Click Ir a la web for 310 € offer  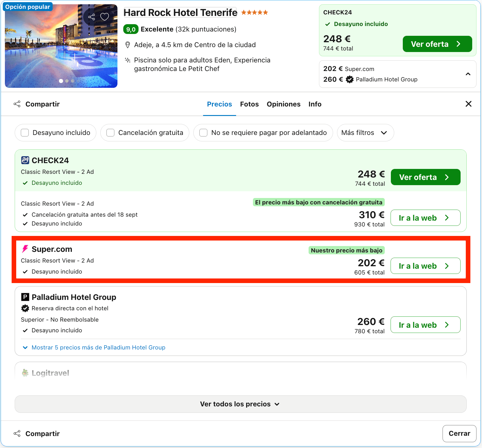click(x=425, y=218)
